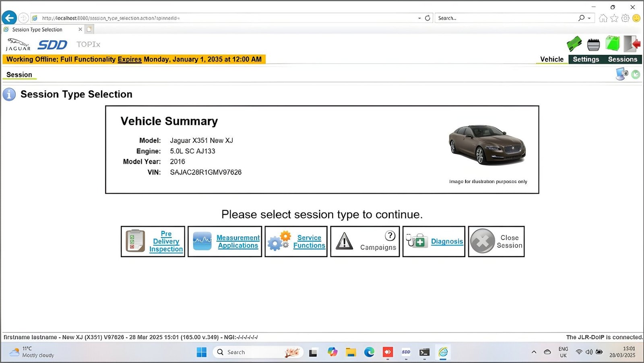
Task: Select the Campaigns session button
Action: coord(365,241)
